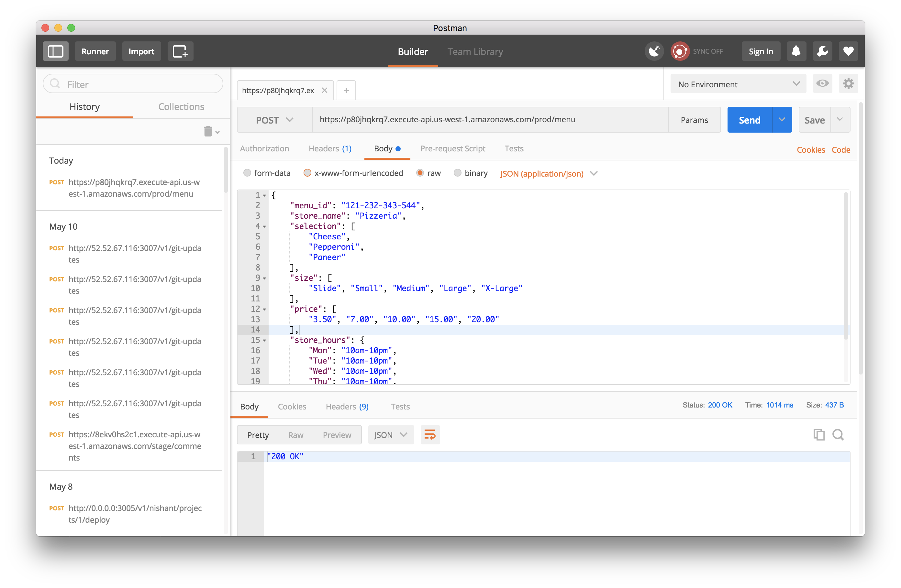Expand the No Environment dropdown

(738, 84)
